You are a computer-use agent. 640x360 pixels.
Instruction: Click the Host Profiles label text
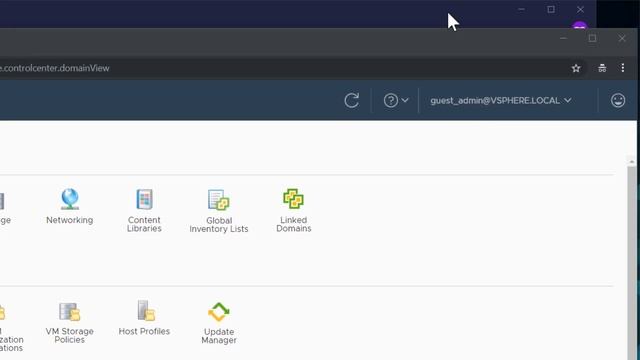point(144,331)
